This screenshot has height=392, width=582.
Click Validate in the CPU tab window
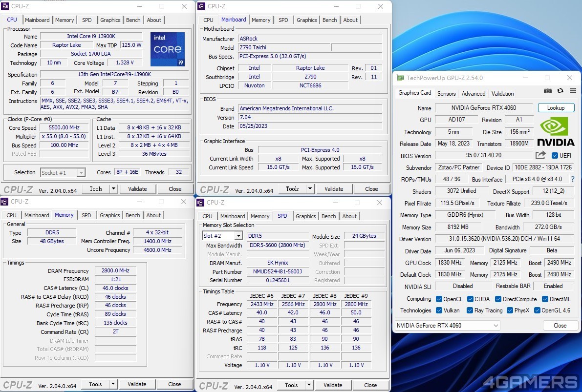pos(137,189)
